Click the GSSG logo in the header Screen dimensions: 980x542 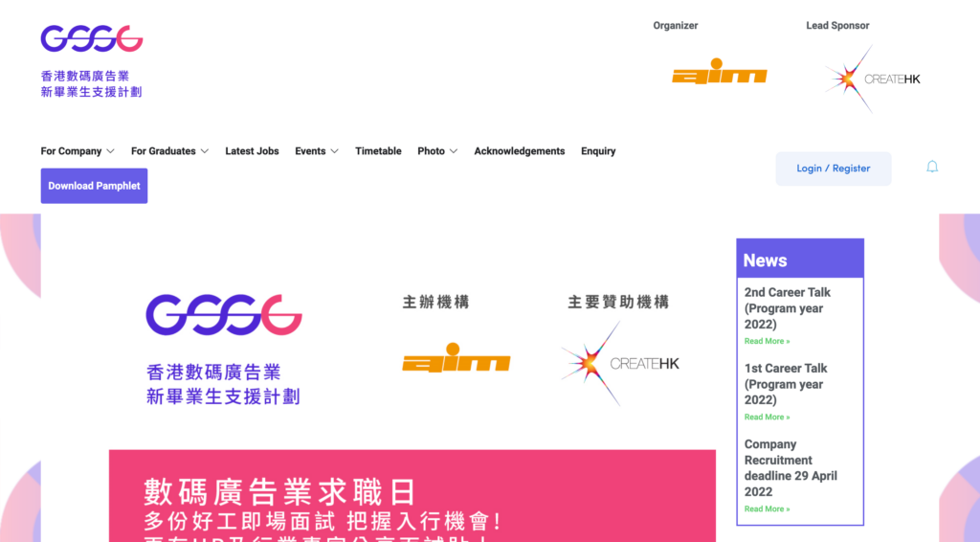coord(92,38)
